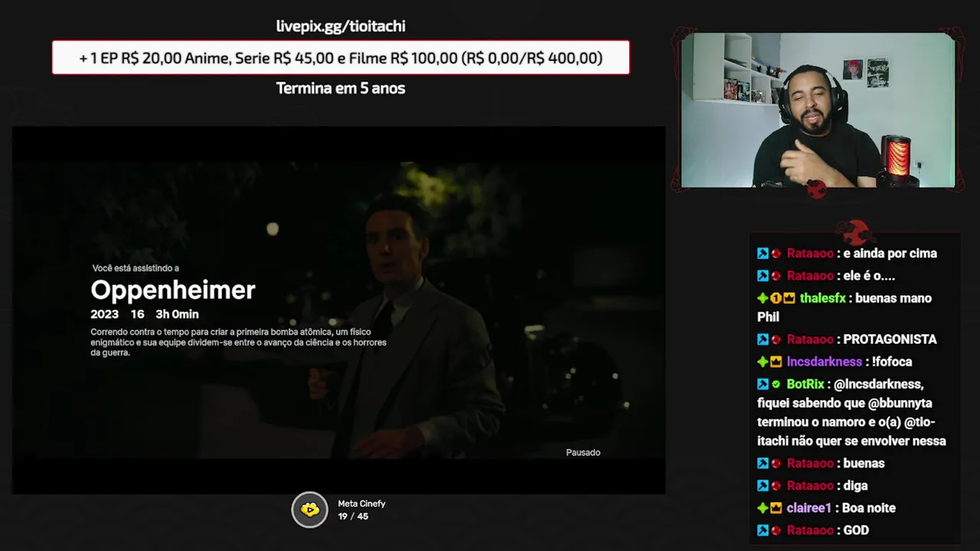Click 'Você está assistindo a' label
The width and height of the screenshot is (980, 551).
click(136, 268)
